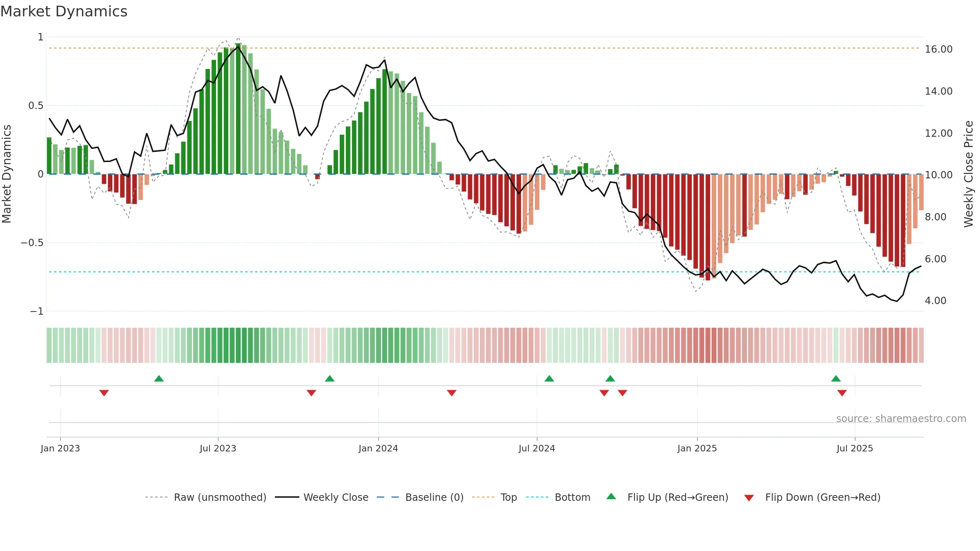Toggle the Top legend entry
Image resolution: width=980 pixels, height=551 pixels.
[x=494, y=497]
